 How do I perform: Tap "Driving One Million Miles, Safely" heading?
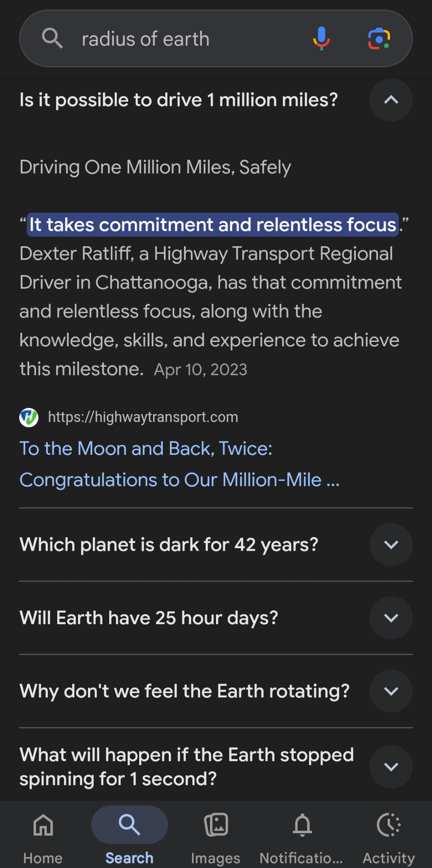pyautogui.click(x=155, y=168)
